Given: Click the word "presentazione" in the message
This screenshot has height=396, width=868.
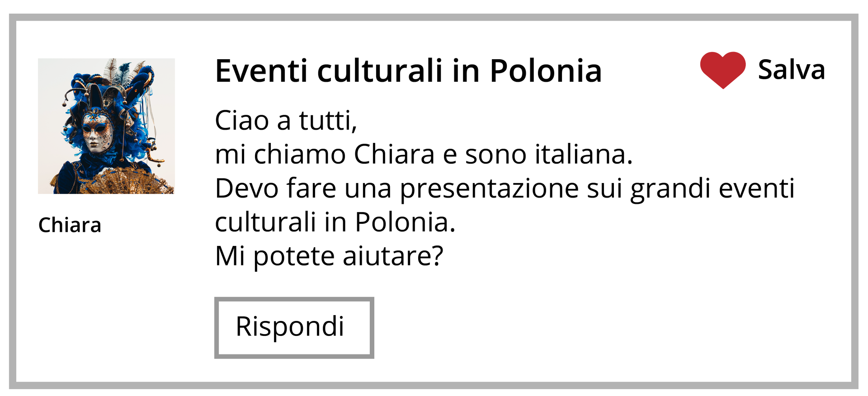Looking at the screenshot, I should tap(489, 189).
